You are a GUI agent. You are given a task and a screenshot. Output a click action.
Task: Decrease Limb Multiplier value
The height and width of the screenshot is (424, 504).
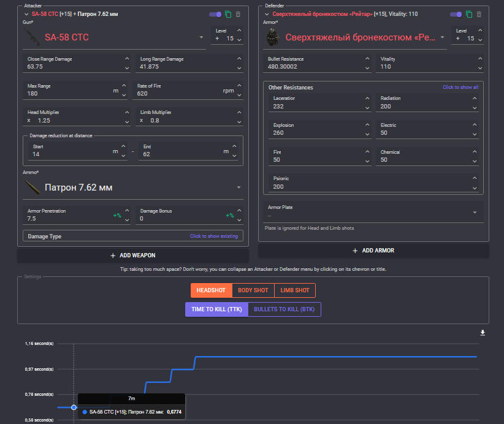(x=239, y=122)
